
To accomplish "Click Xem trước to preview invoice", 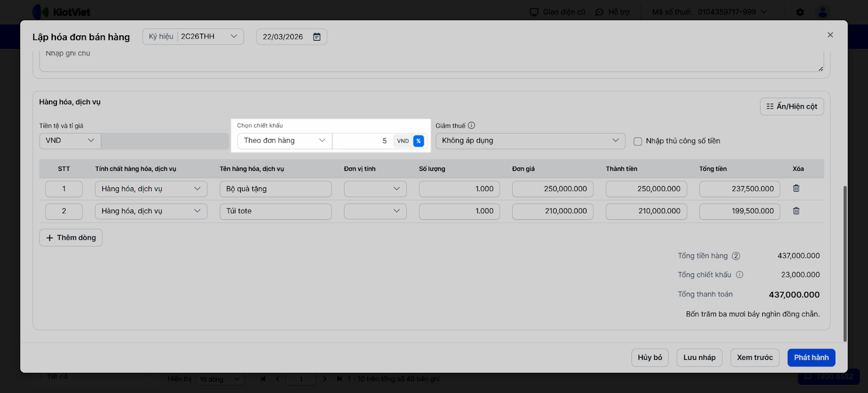I will [755, 358].
